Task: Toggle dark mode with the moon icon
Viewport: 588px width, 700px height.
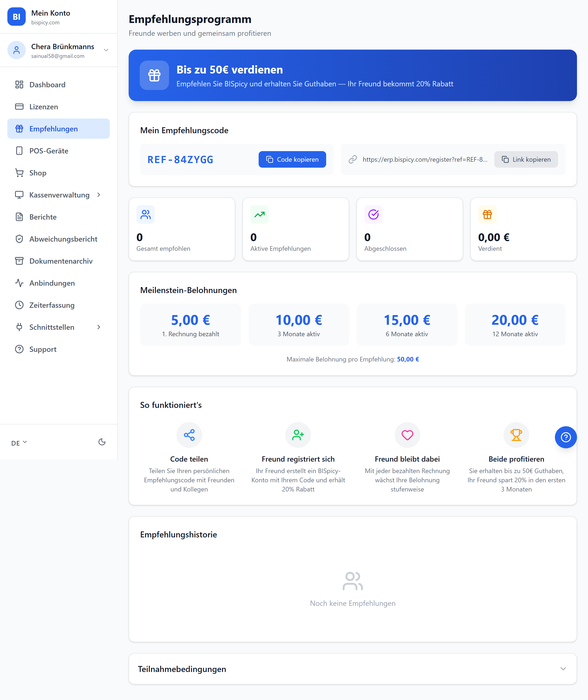Action: tap(102, 442)
